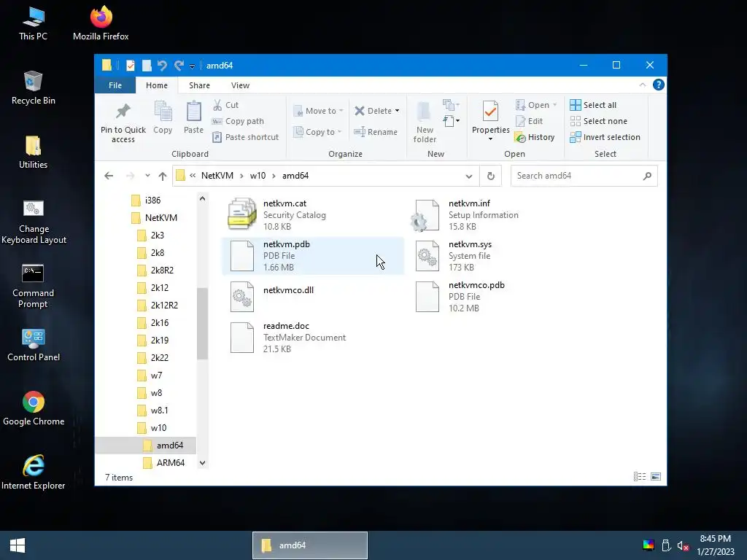747x560 pixels.
Task: Select the 2k22 folder in tree
Action: click(x=153, y=357)
